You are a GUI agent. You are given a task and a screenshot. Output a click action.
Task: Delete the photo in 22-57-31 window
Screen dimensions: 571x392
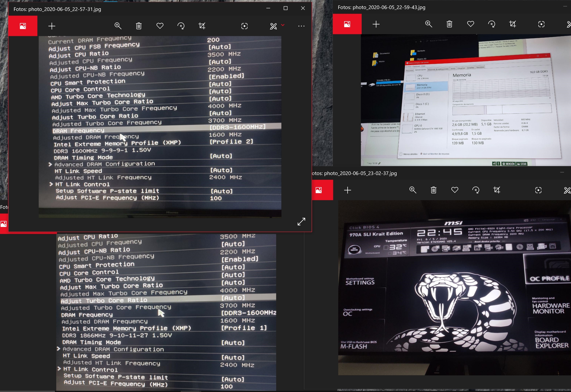click(x=139, y=26)
